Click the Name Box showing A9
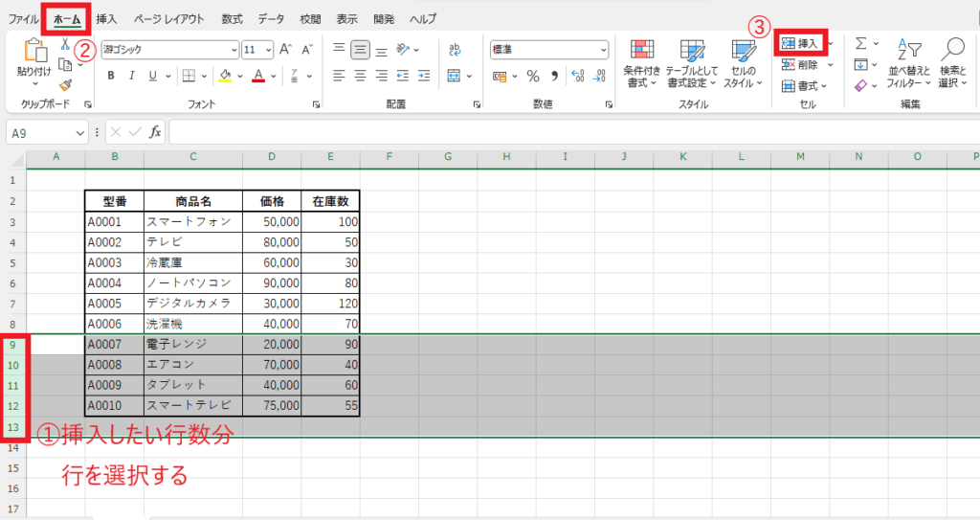The image size is (980, 520). point(40,133)
